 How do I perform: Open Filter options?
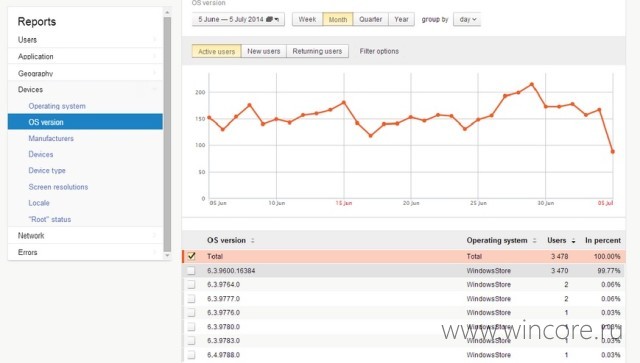[379, 51]
